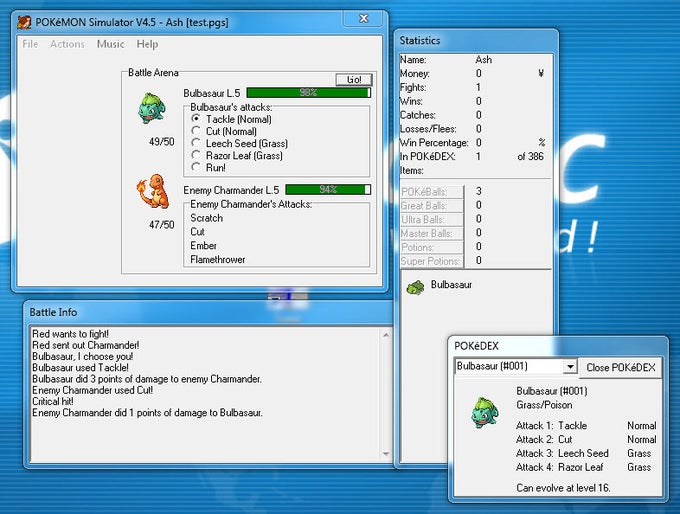Click Scratch in enemy Charmander's attacks

pos(206,218)
